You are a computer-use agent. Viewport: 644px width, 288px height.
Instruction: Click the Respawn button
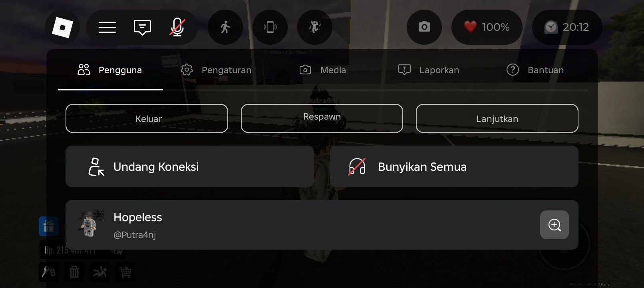click(322, 118)
